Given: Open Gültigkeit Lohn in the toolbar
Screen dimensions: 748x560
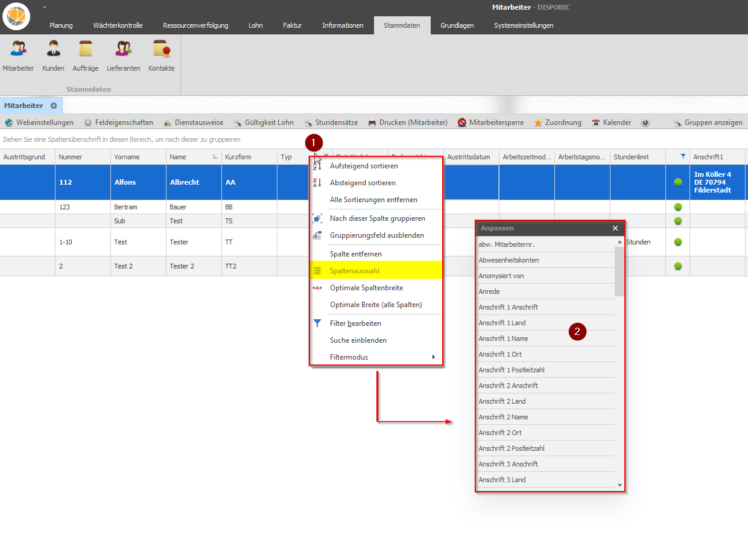Looking at the screenshot, I should point(264,122).
